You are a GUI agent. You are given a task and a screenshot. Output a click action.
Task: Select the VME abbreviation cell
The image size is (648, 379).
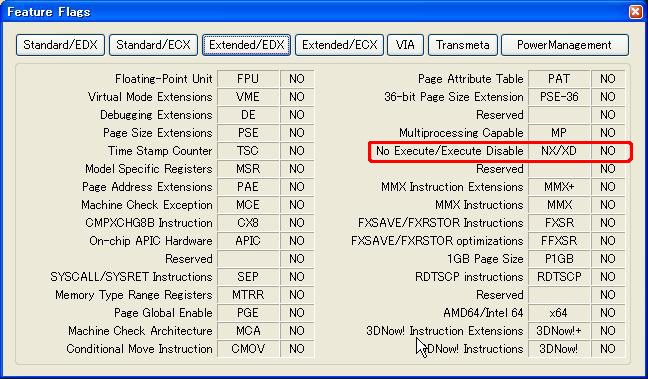click(248, 97)
